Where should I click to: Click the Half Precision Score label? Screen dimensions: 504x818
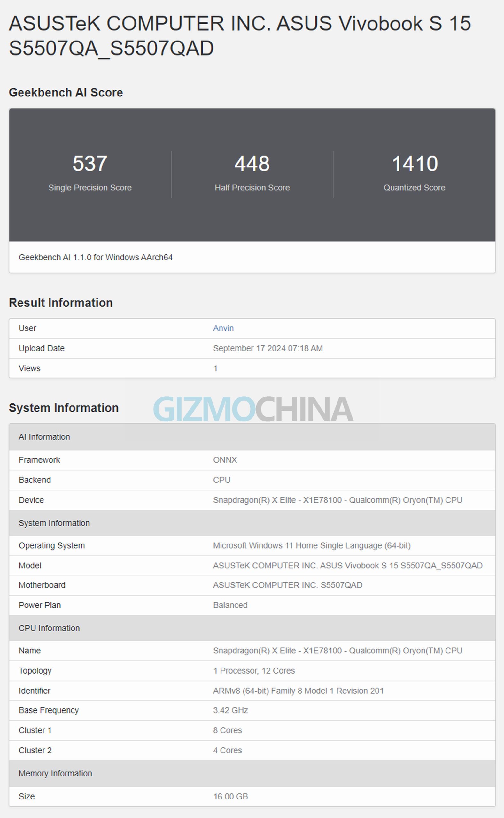252,188
